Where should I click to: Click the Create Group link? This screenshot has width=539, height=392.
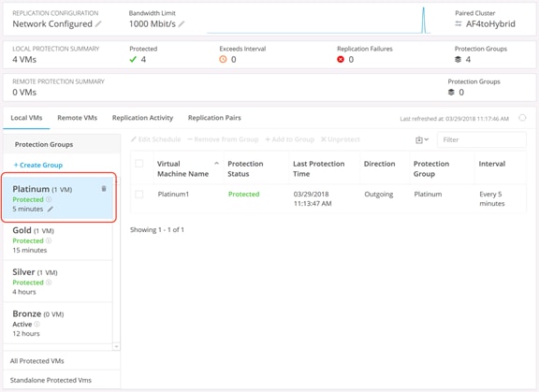pyautogui.click(x=38, y=166)
